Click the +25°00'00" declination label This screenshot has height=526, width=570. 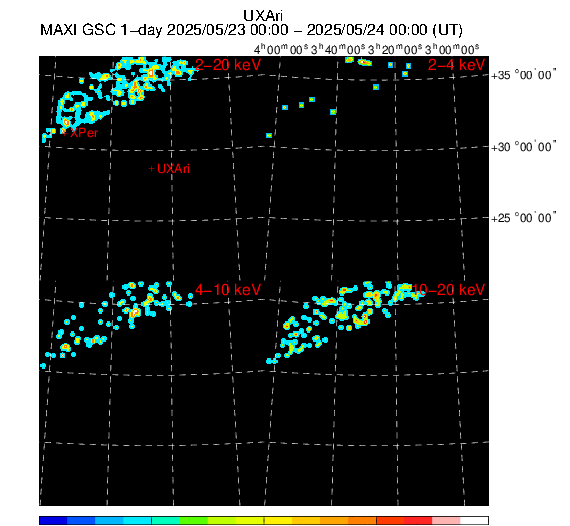(x=523, y=218)
